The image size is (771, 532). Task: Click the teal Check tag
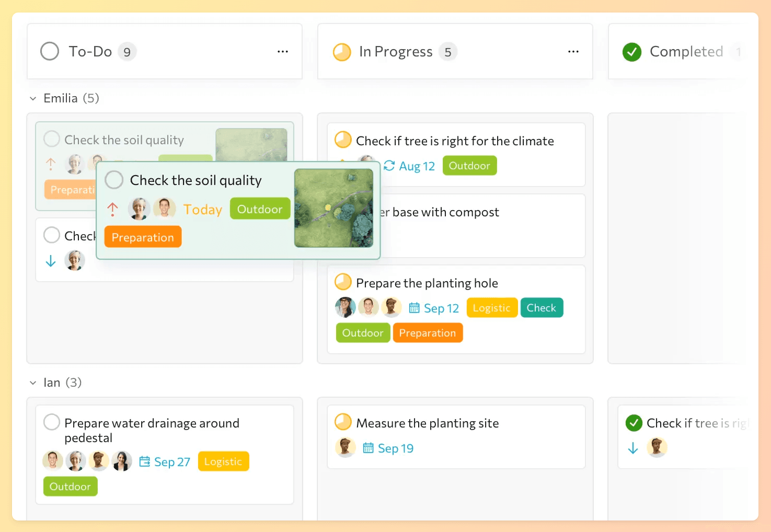click(x=541, y=308)
